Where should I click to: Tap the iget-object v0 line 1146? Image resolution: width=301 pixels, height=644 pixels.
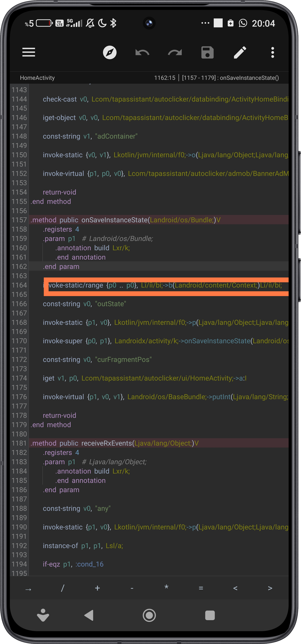(165, 118)
